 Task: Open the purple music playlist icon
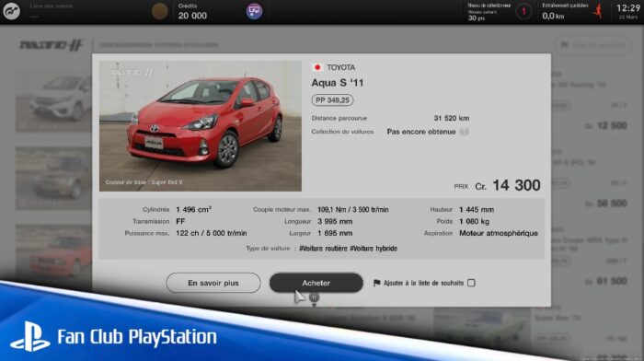click(254, 11)
